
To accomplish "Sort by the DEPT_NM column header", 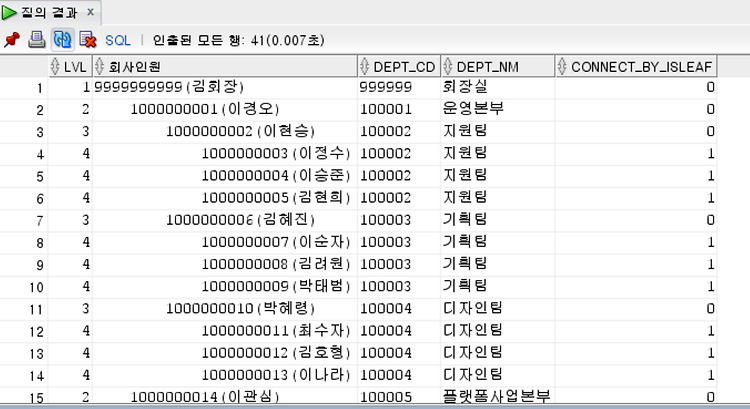I will coord(497,66).
